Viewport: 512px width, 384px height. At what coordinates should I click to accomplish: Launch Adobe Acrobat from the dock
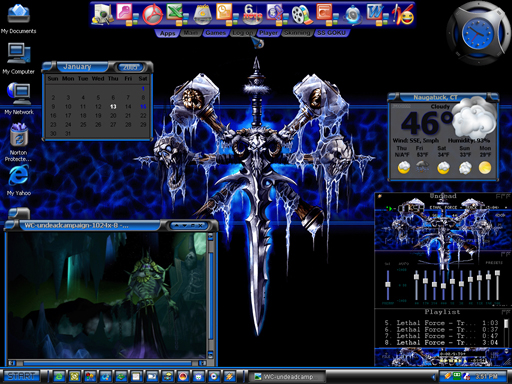[x=153, y=15]
